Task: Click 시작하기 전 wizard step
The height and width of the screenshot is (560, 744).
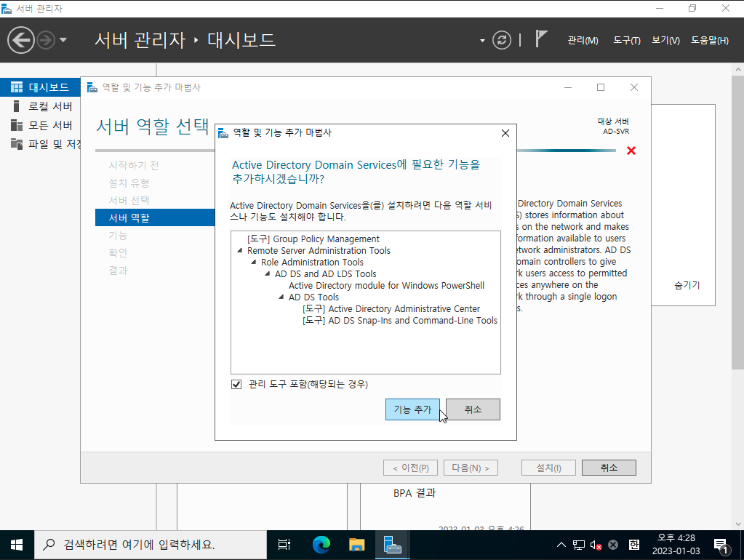Action: (x=133, y=165)
